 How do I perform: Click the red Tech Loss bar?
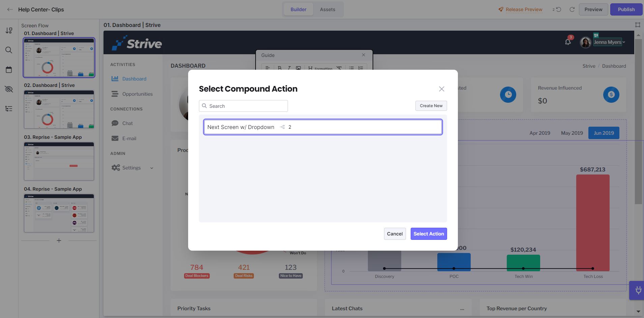point(593,223)
